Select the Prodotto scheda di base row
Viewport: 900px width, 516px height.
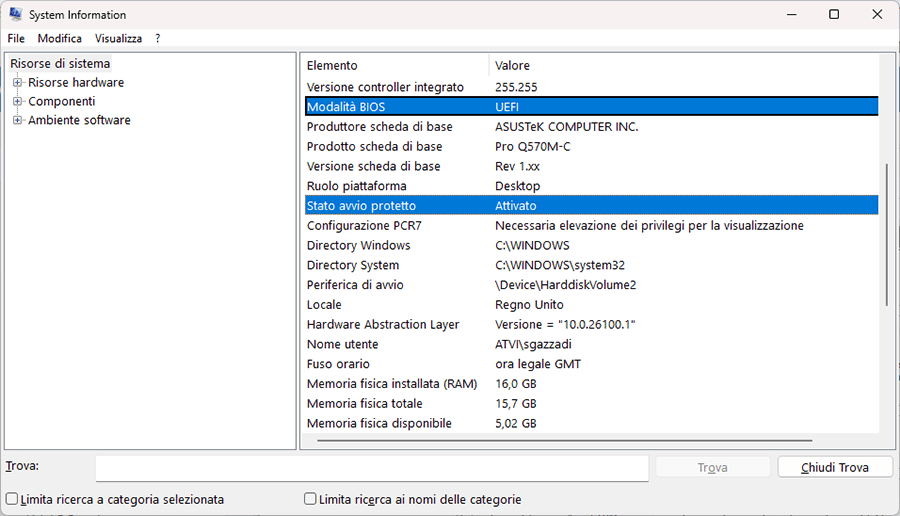point(591,146)
